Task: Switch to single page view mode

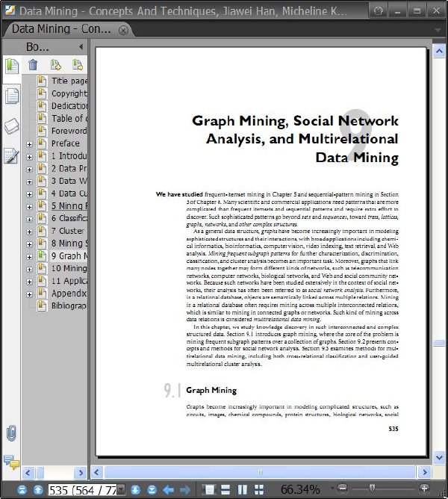Action: point(209,489)
